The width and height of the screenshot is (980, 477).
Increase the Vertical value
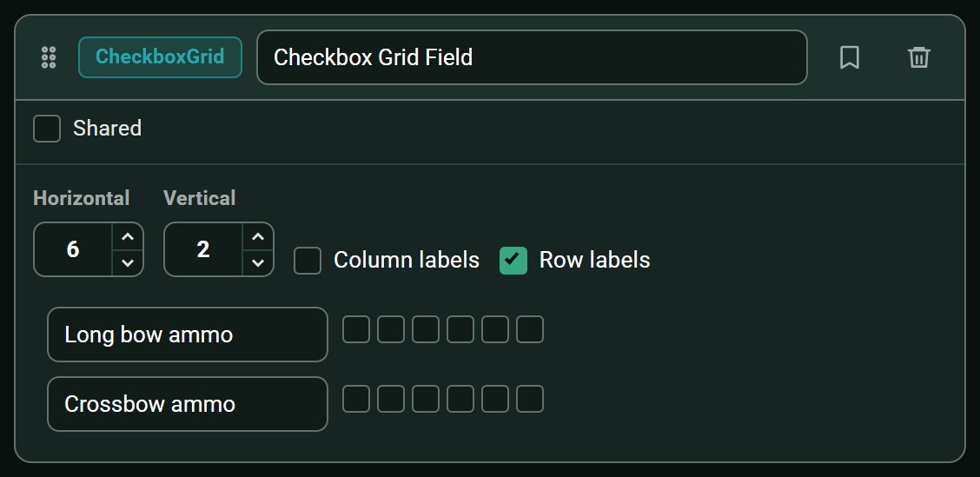coord(257,237)
